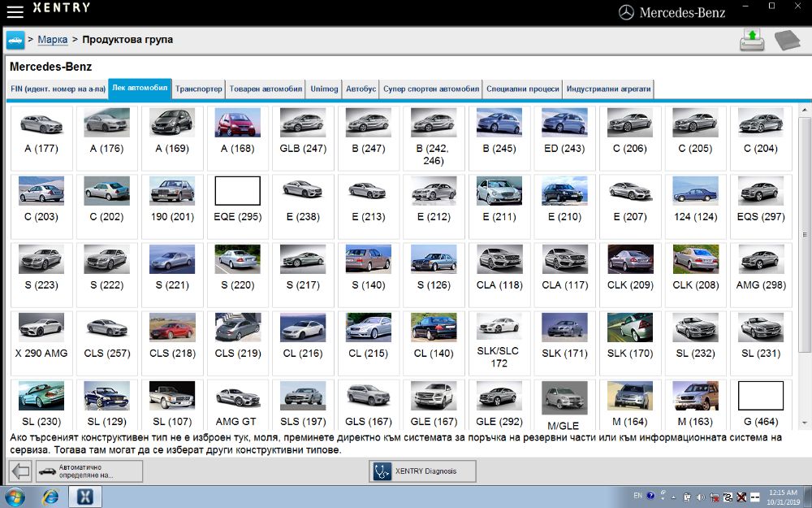812x508 pixels.
Task: Select the 190 (201) classic model
Action: point(172,206)
